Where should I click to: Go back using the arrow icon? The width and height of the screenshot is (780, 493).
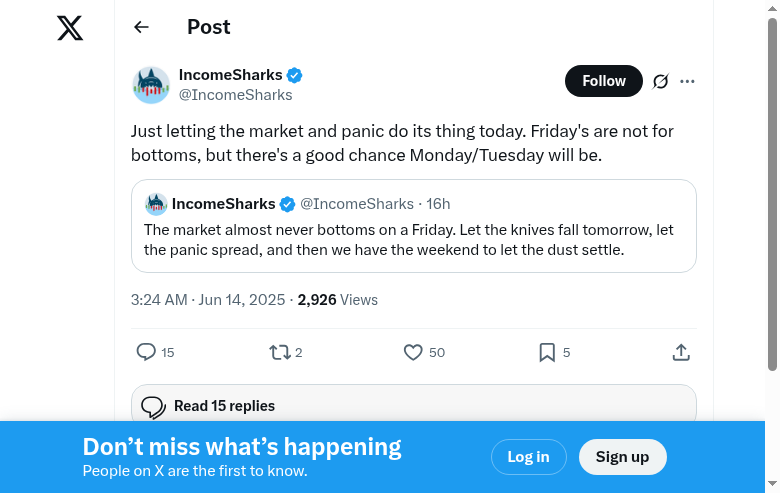click(141, 28)
